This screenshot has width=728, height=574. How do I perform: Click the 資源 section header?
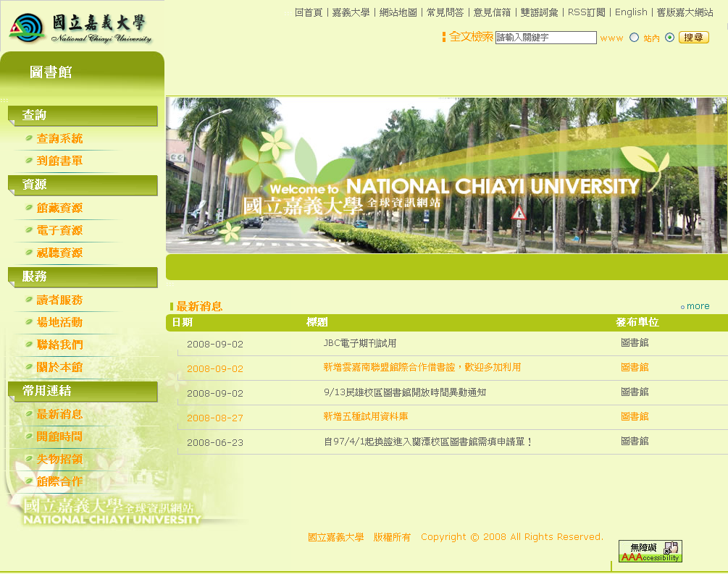83,185
